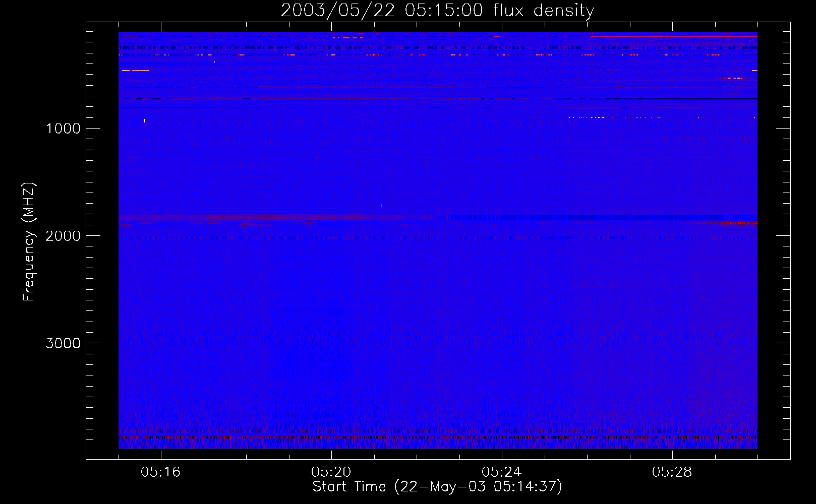Click the 05:24 time tick label

[502, 472]
